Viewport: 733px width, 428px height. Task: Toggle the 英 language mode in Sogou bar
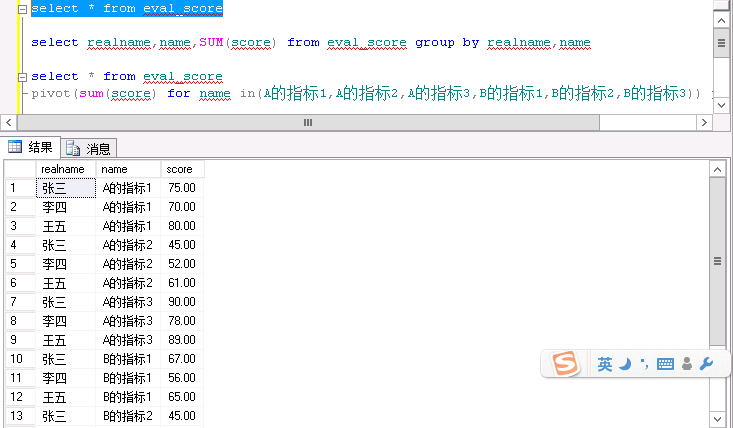click(604, 364)
